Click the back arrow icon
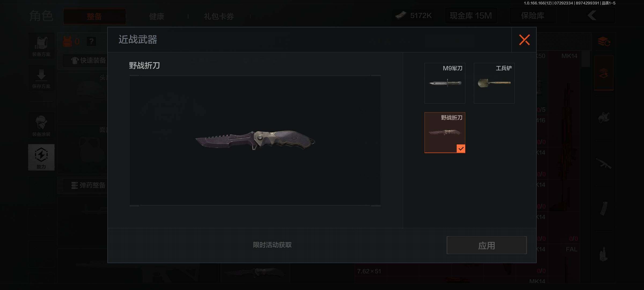This screenshot has width=644, height=290. (x=592, y=16)
